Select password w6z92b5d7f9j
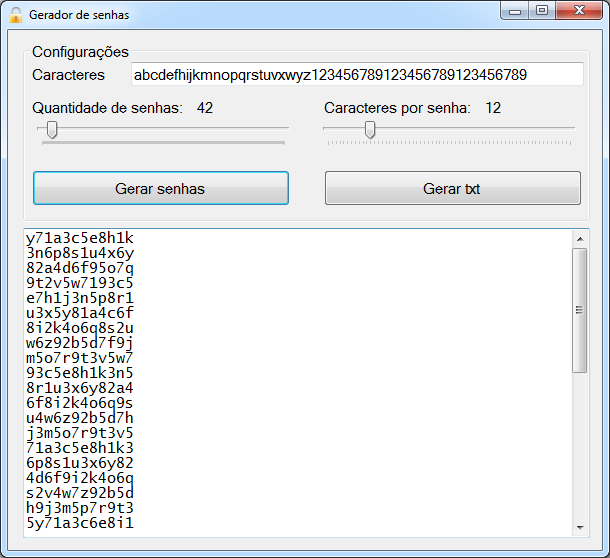The height and width of the screenshot is (558, 610). (80, 343)
